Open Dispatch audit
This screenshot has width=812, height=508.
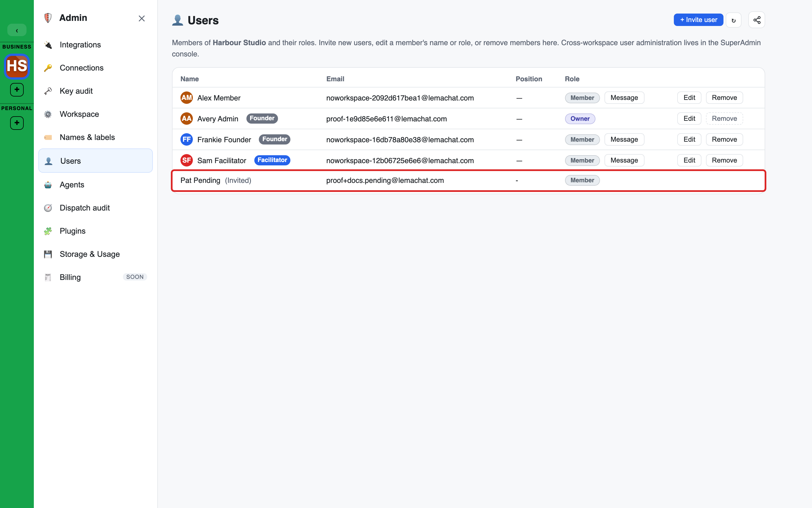pos(96,208)
